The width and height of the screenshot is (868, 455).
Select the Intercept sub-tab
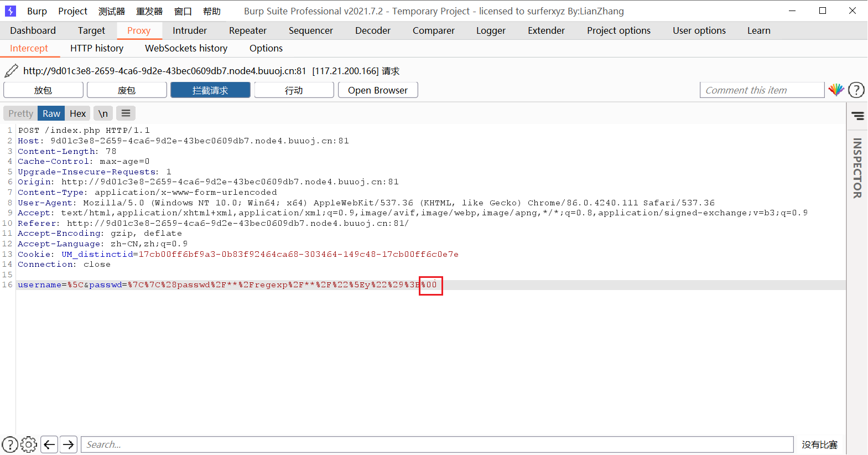pyautogui.click(x=29, y=48)
